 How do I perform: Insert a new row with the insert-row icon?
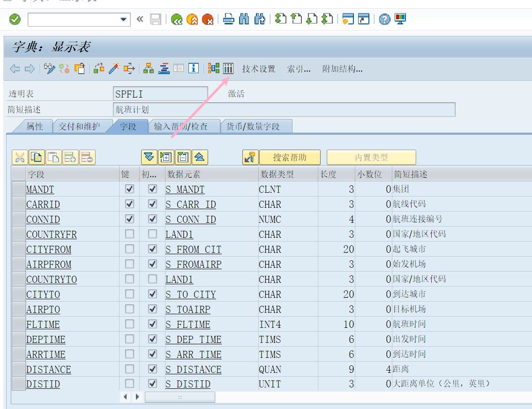(70, 157)
